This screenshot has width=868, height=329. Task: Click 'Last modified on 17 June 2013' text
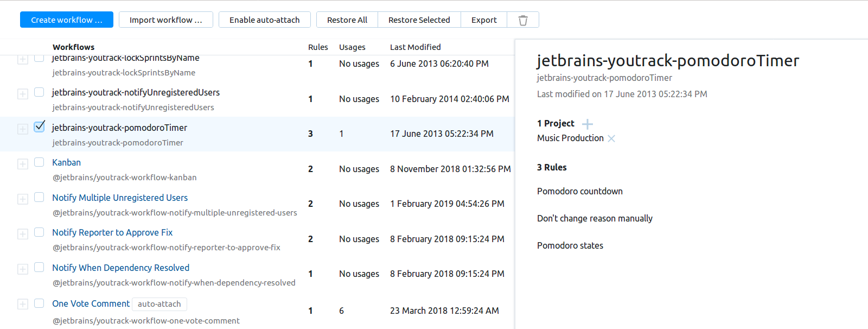pyautogui.click(x=622, y=94)
